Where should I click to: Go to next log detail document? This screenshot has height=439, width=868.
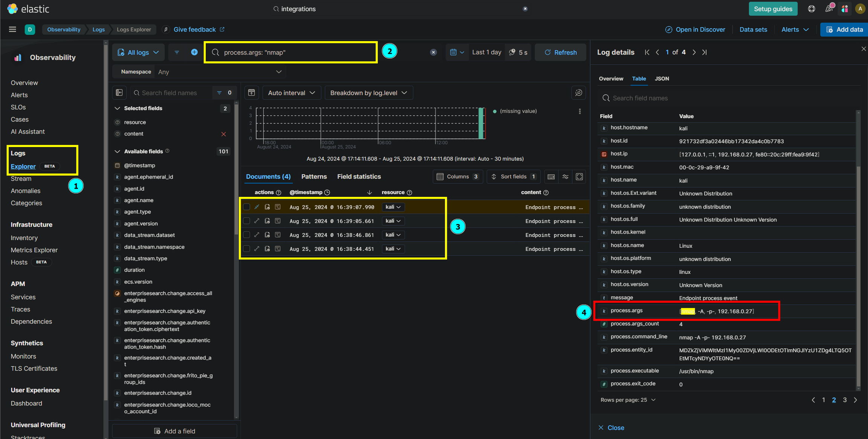pos(694,52)
